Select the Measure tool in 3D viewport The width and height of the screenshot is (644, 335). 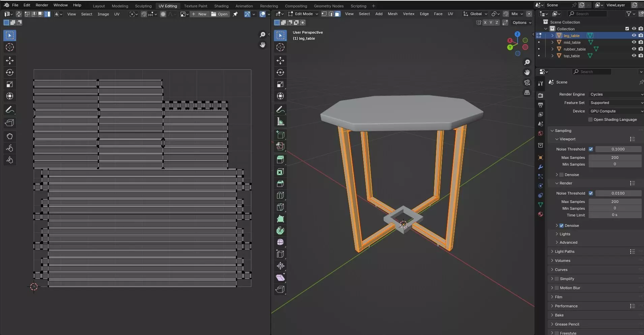pyautogui.click(x=280, y=122)
